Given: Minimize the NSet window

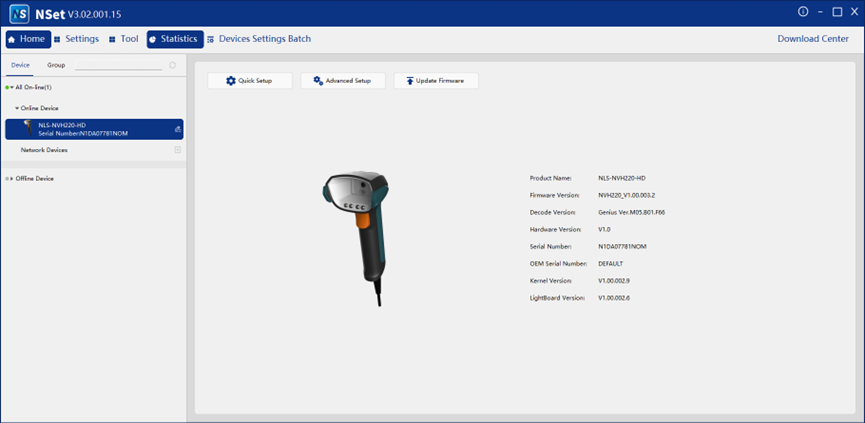Looking at the screenshot, I should click(x=821, y=12).
